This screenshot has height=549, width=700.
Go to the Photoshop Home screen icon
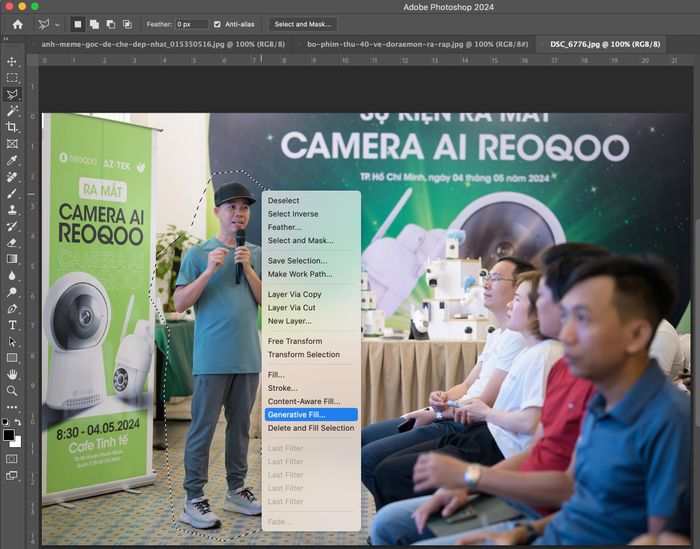coord(17,24)
